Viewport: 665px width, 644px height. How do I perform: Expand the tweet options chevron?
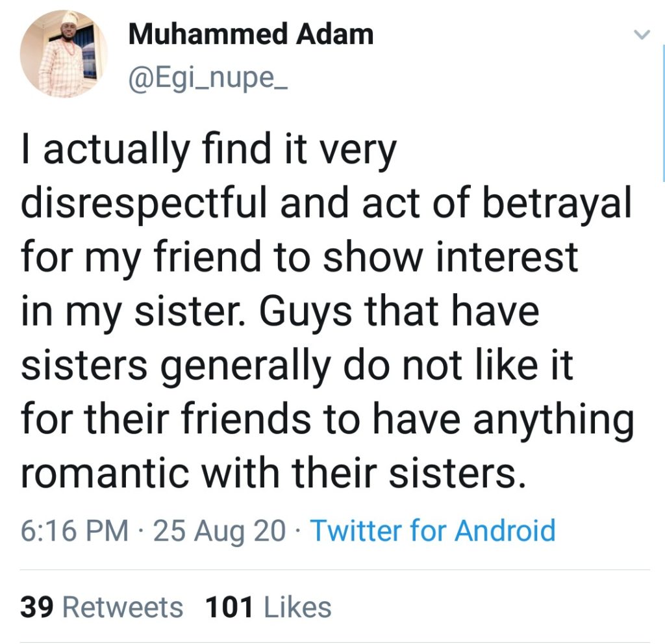click(x=641, y=35)
